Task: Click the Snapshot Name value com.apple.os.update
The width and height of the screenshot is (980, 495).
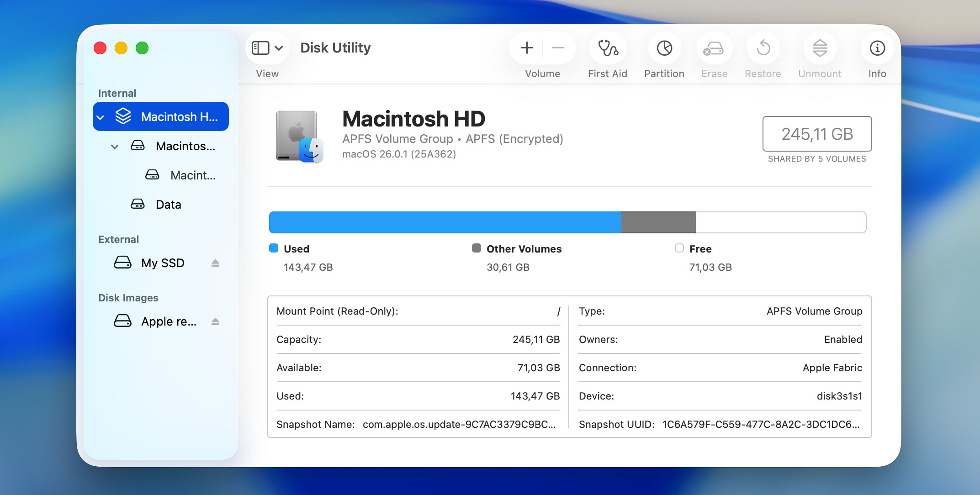Action: point(459,424)
